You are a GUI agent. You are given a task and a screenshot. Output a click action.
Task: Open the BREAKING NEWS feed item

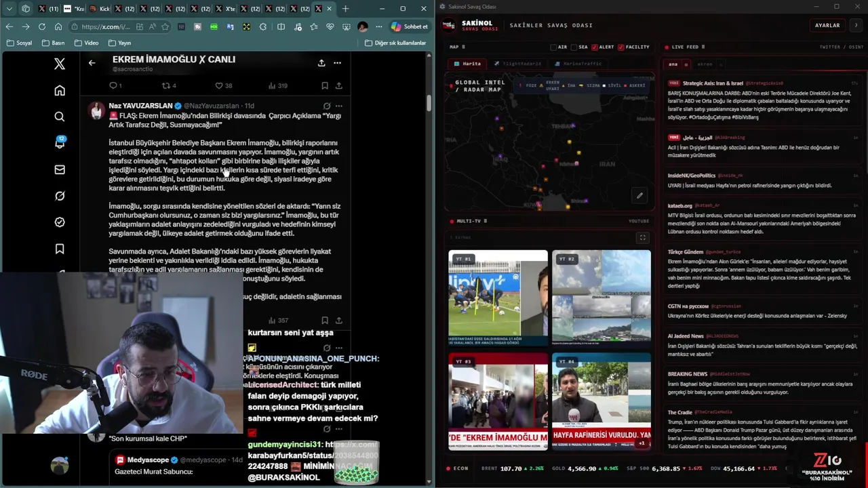(x=762, y=383)
